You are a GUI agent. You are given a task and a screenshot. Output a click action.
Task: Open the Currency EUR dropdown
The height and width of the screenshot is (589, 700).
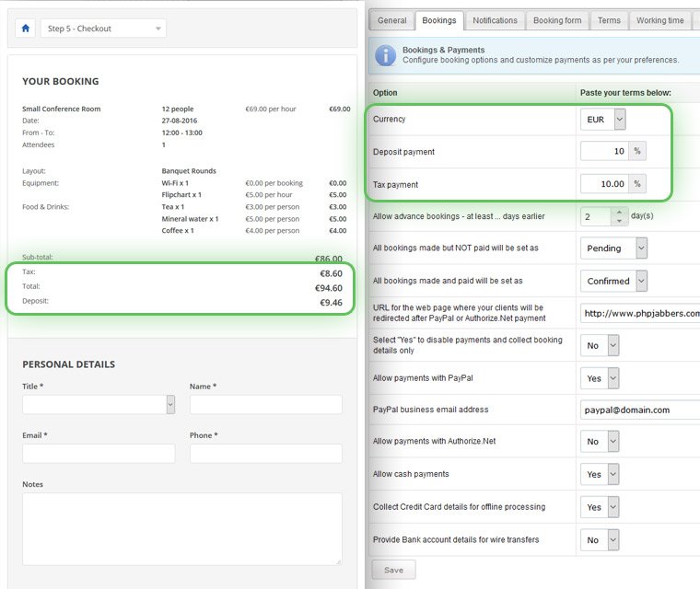[x=602, y=119]
